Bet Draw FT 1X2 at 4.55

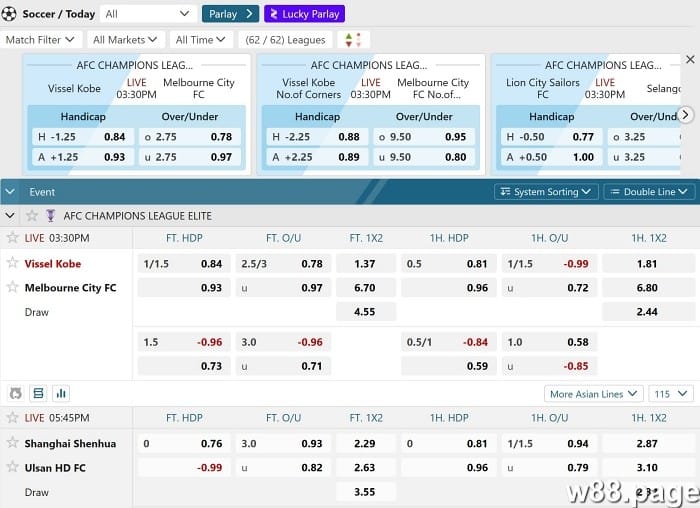click(x=366, y=312)
